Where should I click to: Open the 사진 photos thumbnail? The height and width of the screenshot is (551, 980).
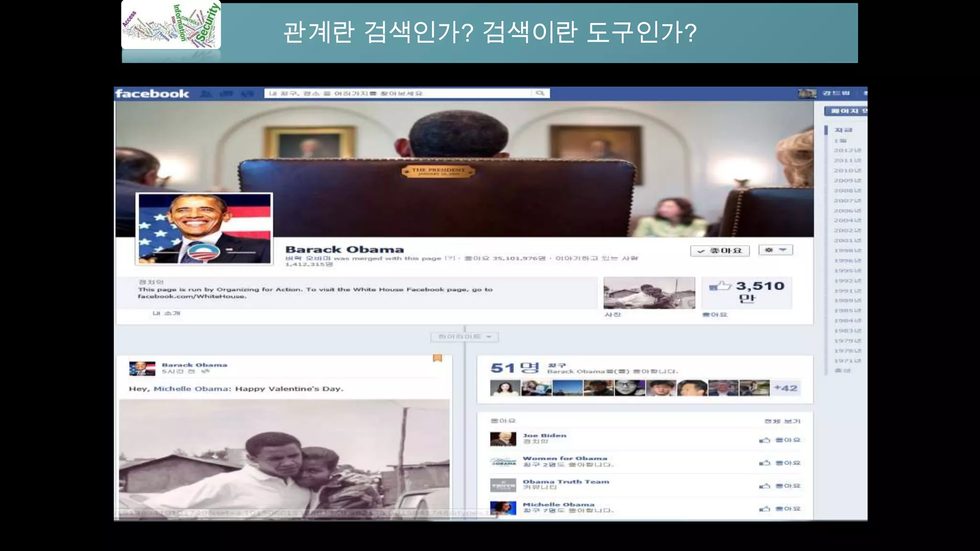649,293
